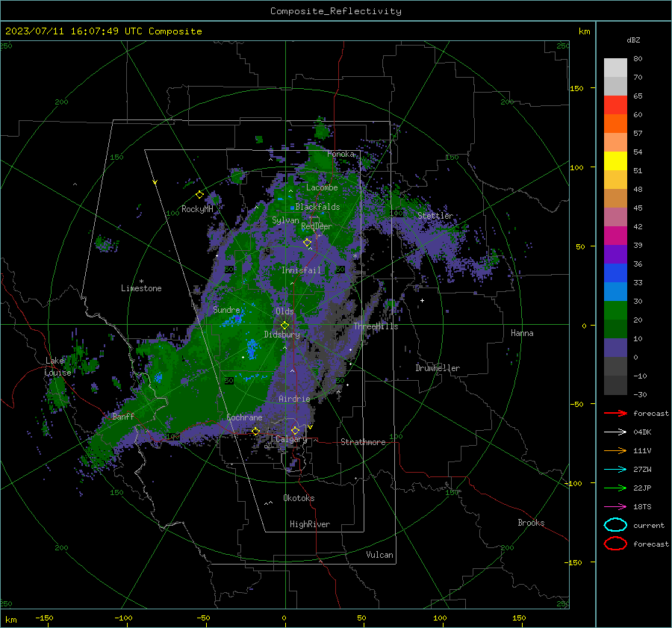Viewport: 672px width, 628px height.
Task: Select the bright green 30 dBZ swatch
Action: (615, 310)
